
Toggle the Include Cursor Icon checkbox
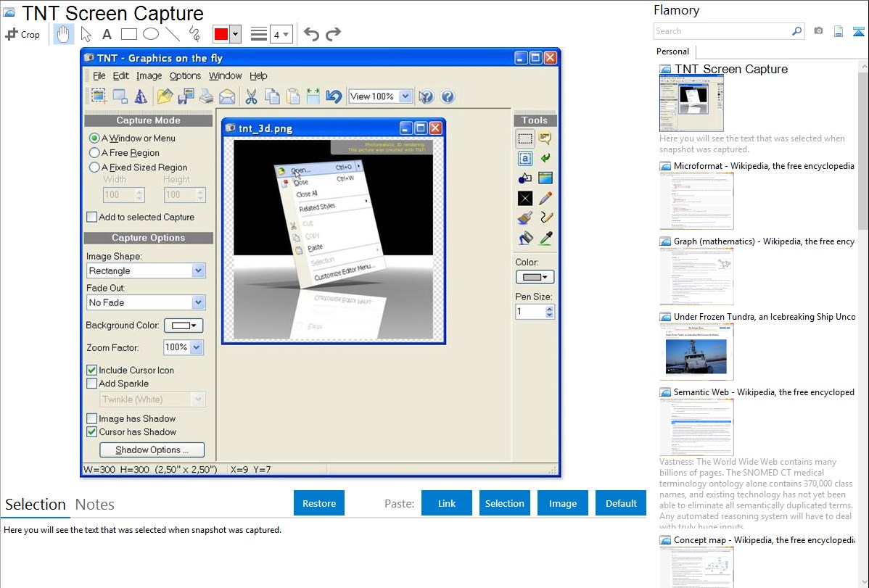click(x=92, y=370)
